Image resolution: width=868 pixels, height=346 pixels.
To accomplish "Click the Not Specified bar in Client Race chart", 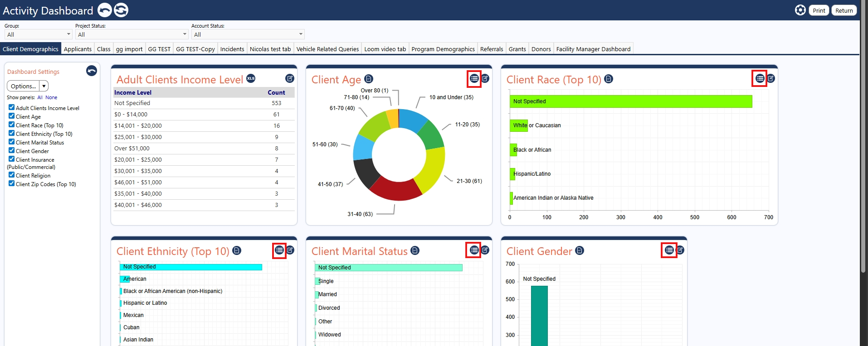I will tap(631, 101).
